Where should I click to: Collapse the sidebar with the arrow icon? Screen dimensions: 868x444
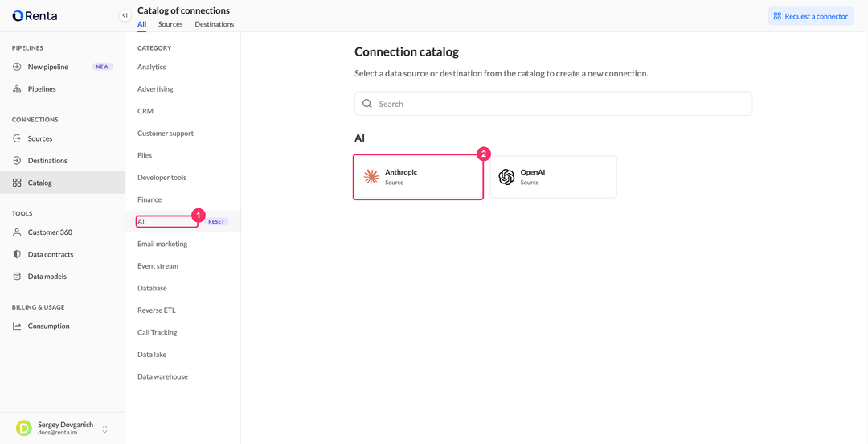[x=125, y=15]
